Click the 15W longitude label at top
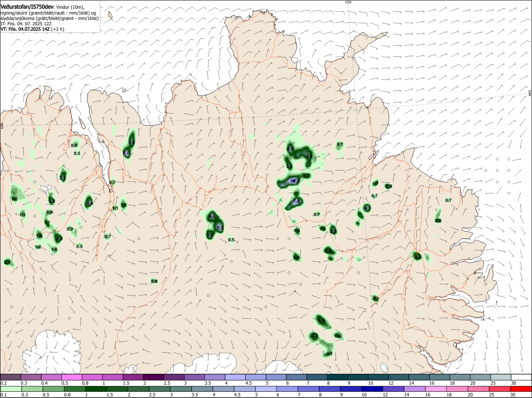532x398 pixels. [348, 2]
